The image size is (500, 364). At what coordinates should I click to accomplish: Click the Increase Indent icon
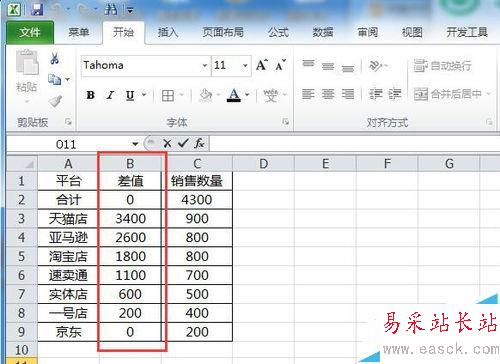point(395,94)
